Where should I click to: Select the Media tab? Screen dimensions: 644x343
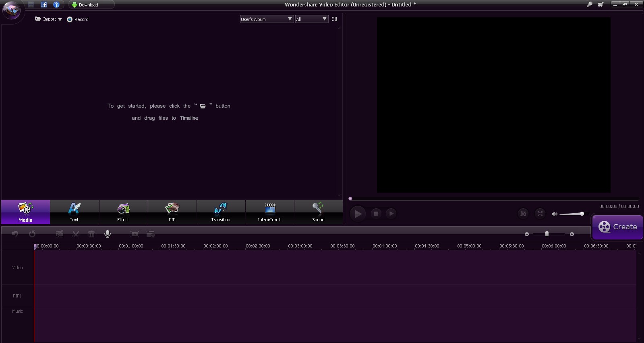tap(25, 212)
